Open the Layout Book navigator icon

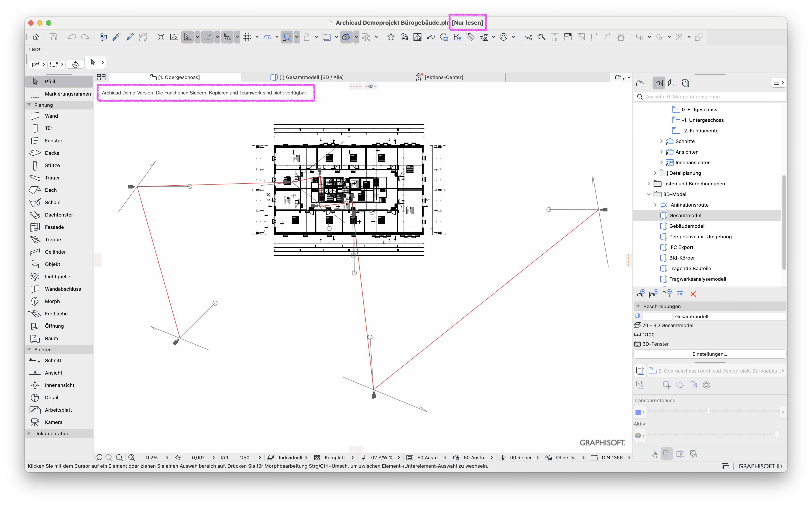pyautogui.click(x=672, y=83)
